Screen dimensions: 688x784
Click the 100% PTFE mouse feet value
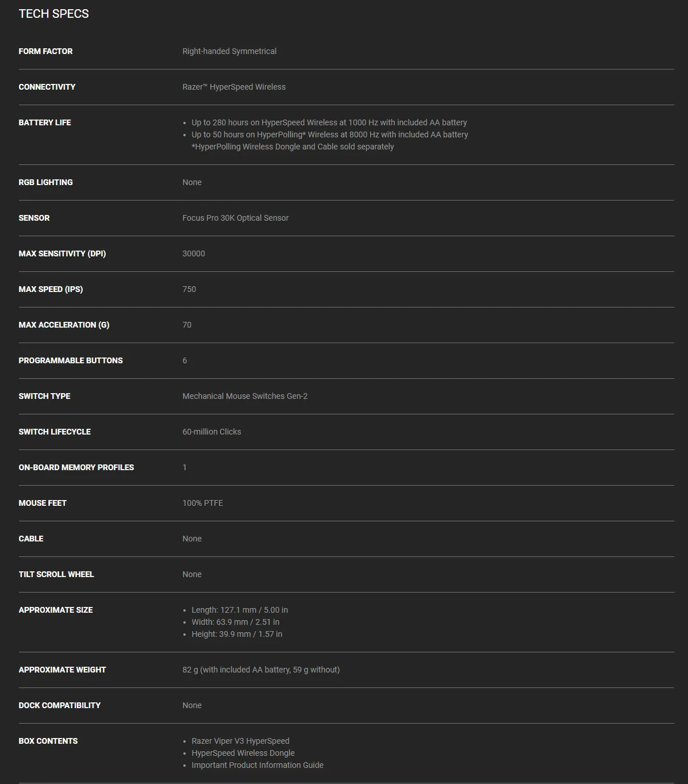[203, 503]
